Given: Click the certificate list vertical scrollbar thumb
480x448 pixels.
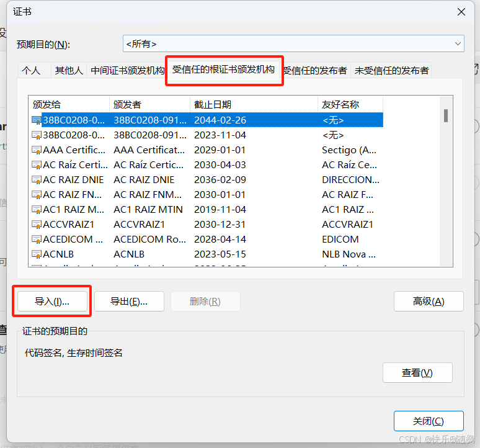Looking at the screenshot, I should coord(446,116).
